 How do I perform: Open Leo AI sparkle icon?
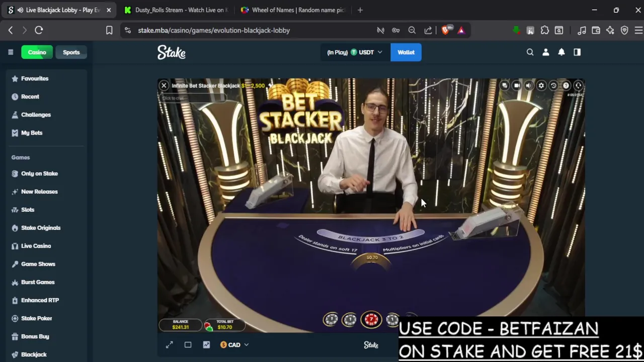[x=610, y=30]
